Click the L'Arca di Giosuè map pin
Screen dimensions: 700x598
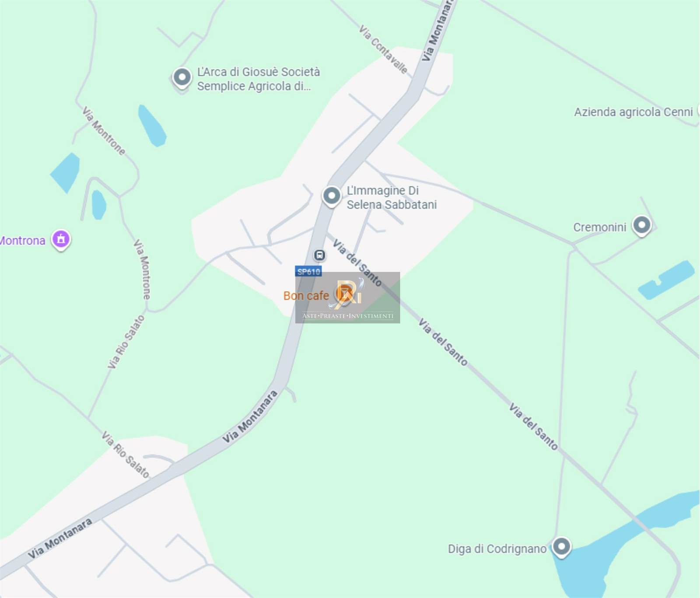click(x=182, y=78)
